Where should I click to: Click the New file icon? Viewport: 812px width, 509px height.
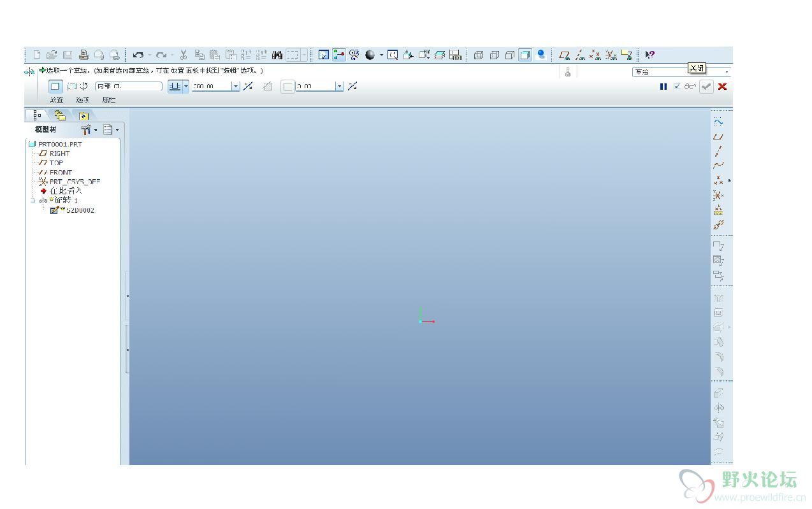(x=36, y=55)
